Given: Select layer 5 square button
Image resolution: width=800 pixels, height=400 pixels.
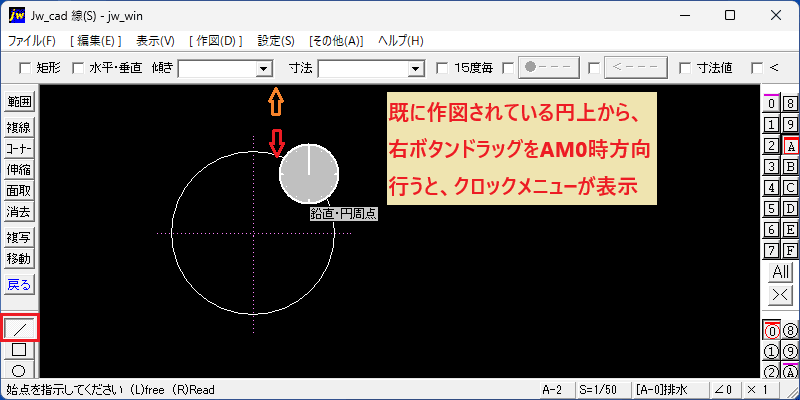Looking at the screenshot, I should (x=771, y=209).
